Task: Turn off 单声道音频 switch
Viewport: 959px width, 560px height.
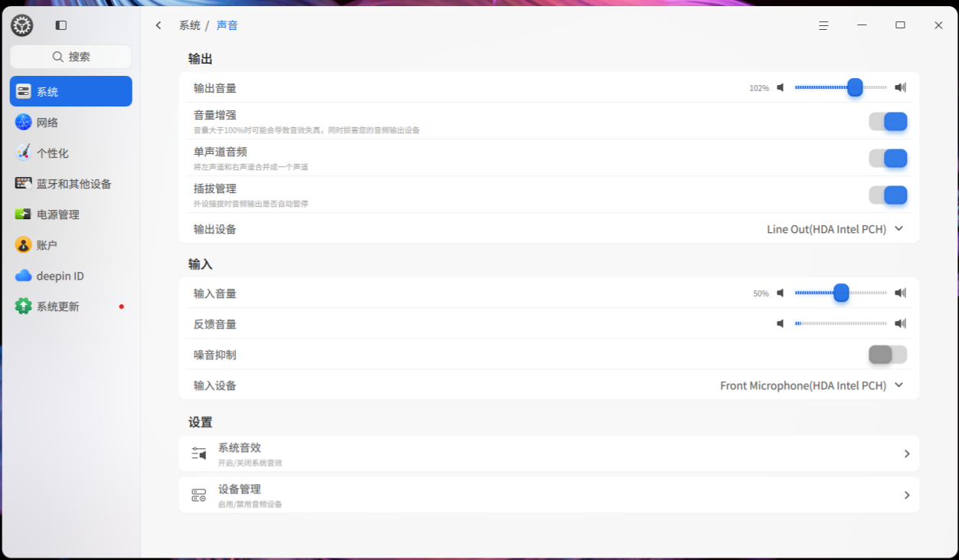Action: pyautogui.click(x=888, y=158)
